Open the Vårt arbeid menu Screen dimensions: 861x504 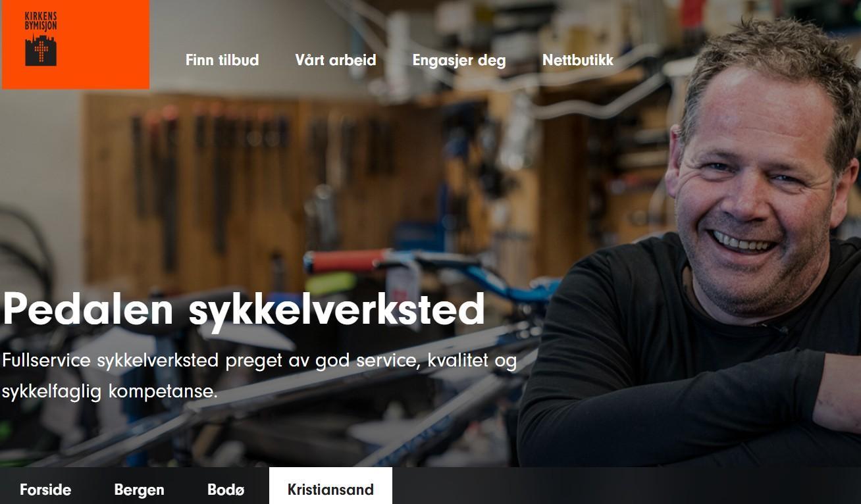(x=336, y=60)
